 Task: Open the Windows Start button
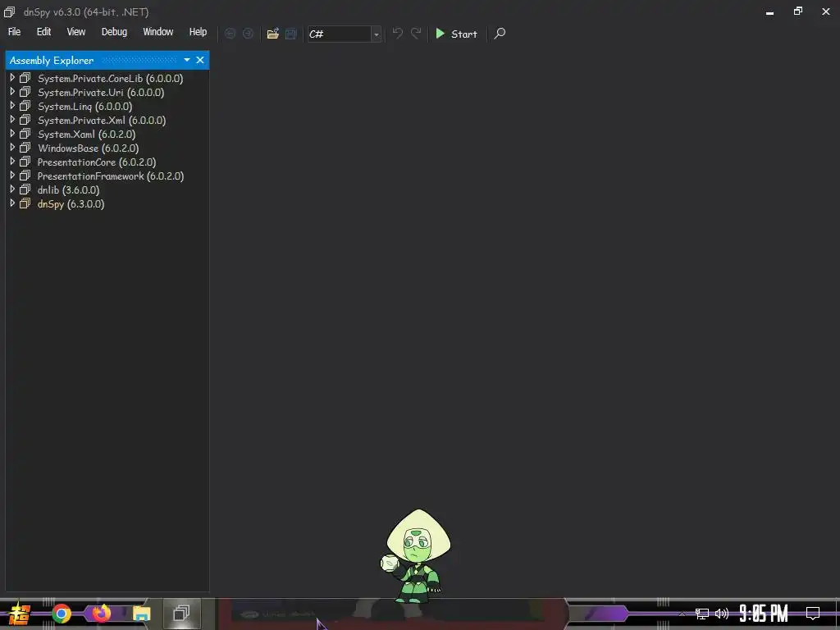point(19,614)
